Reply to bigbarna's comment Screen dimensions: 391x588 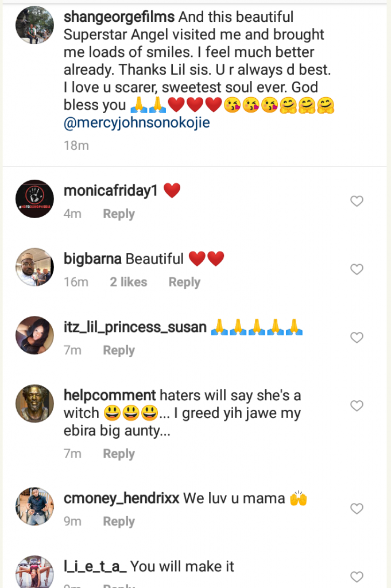(184, 283)
